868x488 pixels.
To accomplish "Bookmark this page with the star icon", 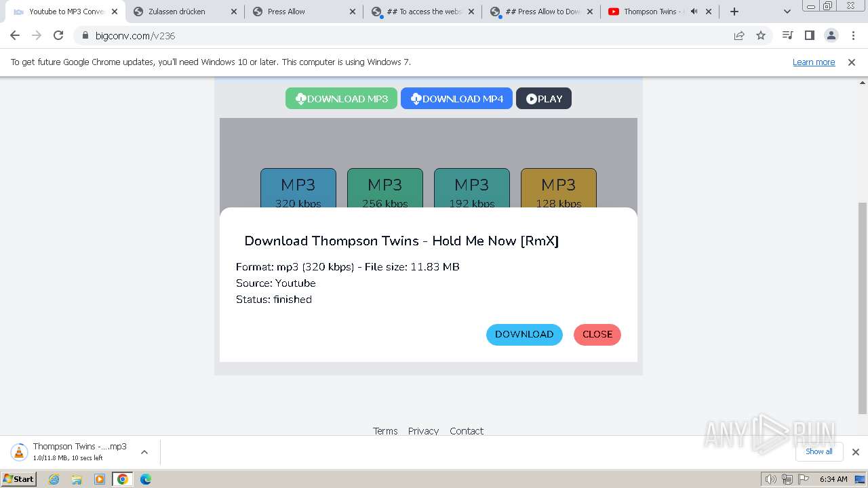I will point(761,35).
